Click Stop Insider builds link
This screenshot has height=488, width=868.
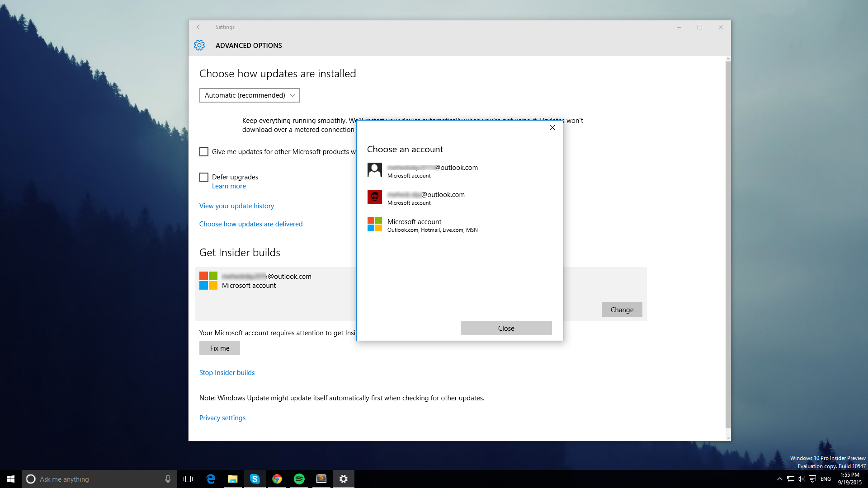click(227, 373)
